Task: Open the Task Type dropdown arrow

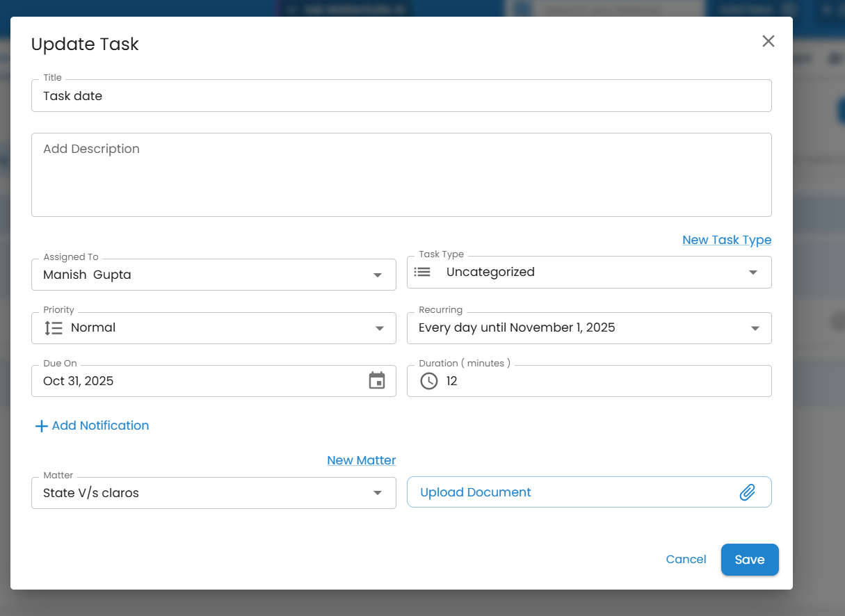Action: pos(753,273)
